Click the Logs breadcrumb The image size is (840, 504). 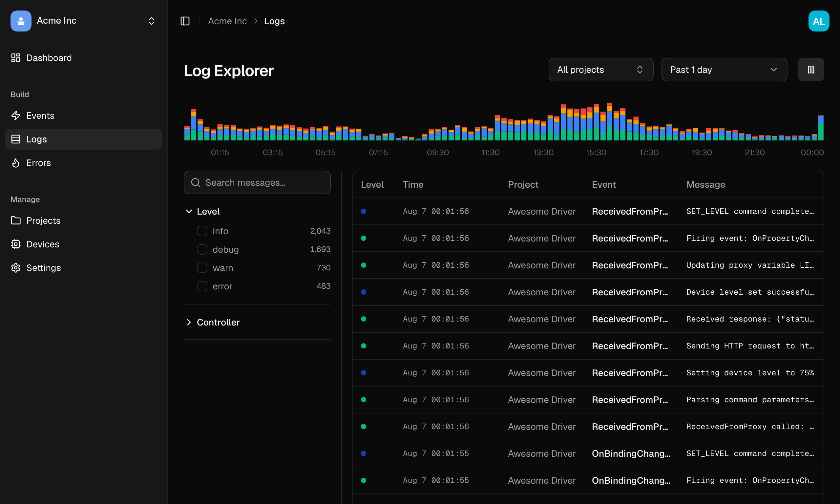click(274, 21)
